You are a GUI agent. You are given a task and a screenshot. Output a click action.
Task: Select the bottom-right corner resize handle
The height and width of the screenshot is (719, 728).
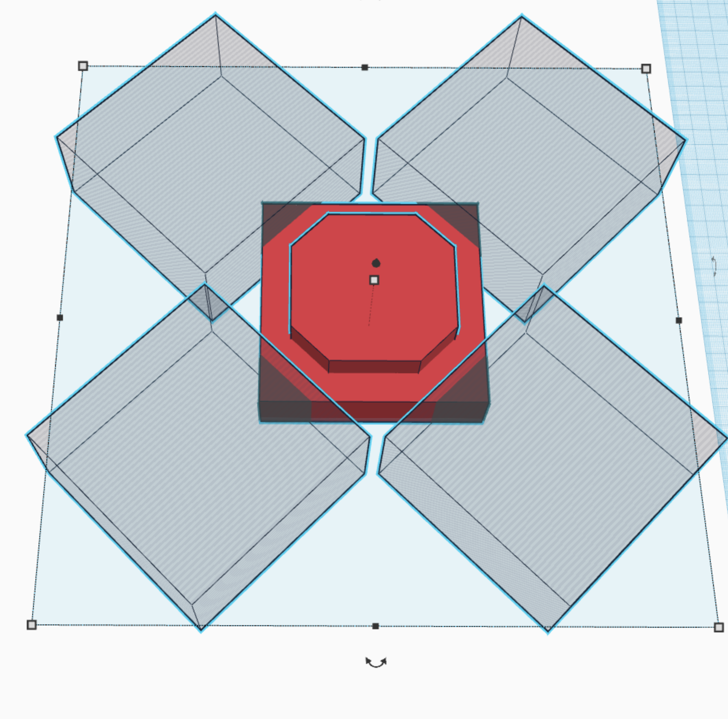point(719,627)
